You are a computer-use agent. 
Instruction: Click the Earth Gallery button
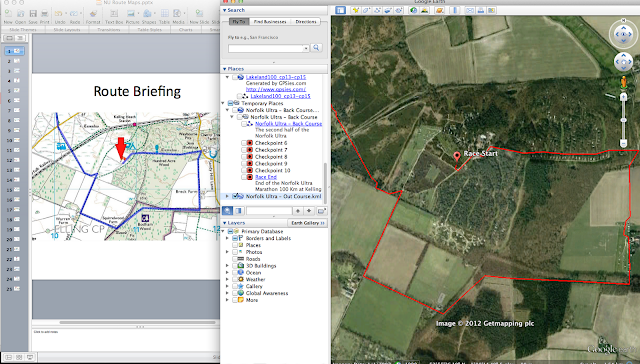point(307,223)
